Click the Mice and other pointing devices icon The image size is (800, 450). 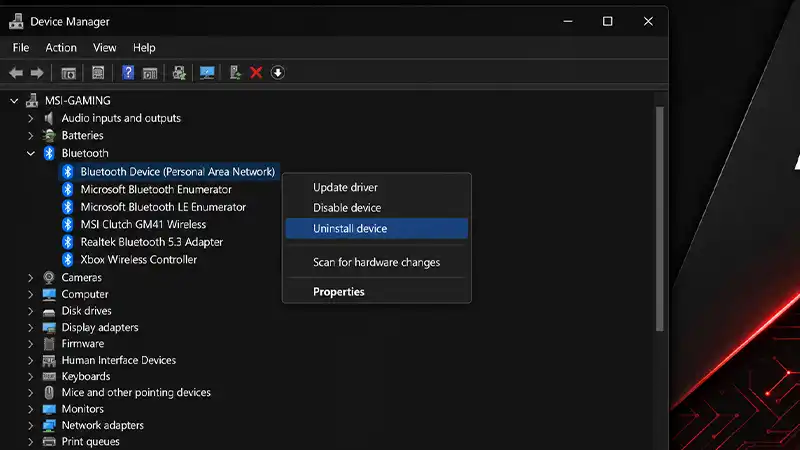click(x=49, y=392)
